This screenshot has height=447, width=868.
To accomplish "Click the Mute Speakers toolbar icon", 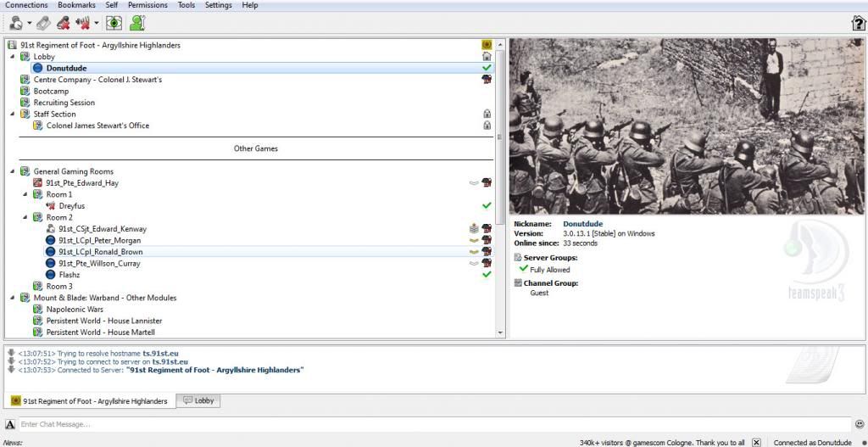I will coord(83,23).
